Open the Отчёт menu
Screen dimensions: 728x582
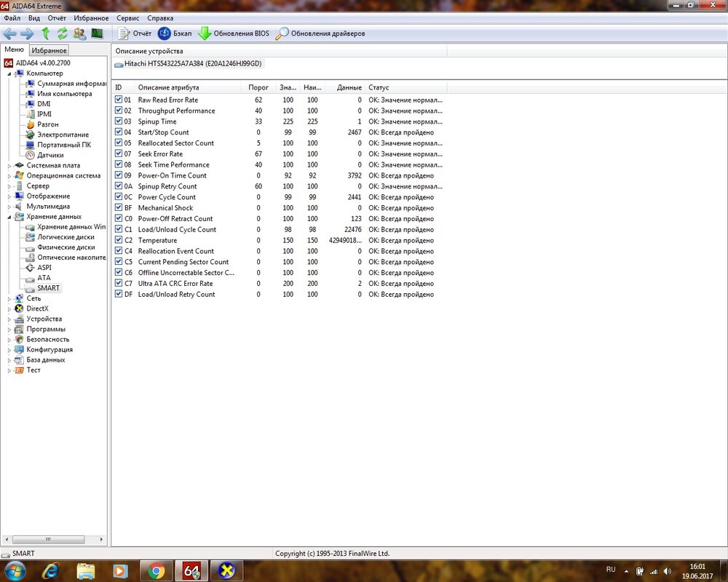click(57, 18)
